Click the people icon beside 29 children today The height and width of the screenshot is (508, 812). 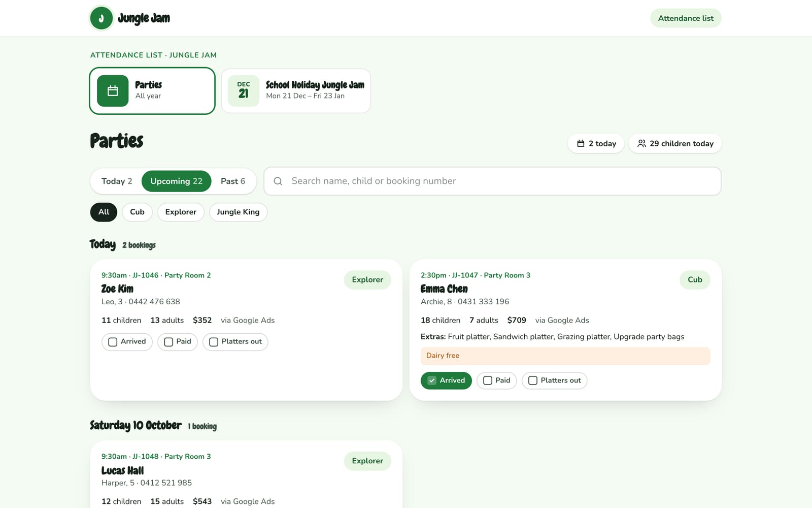pos(641,144)
